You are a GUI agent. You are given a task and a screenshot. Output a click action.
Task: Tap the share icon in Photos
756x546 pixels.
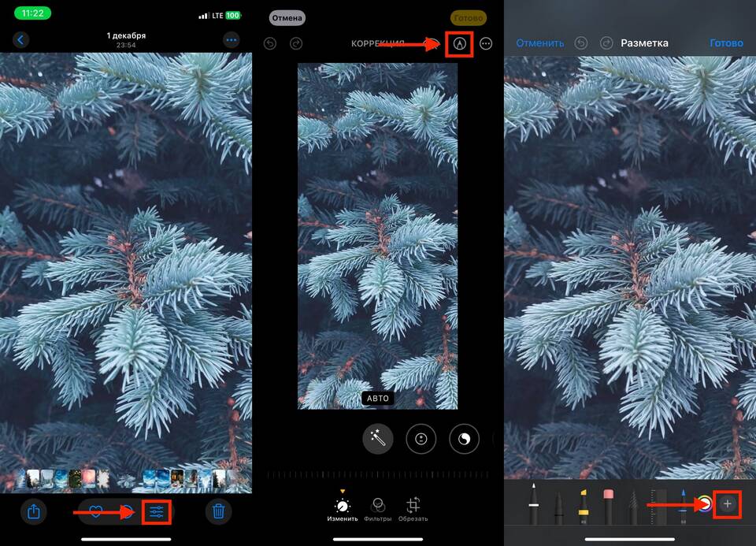point(33,512)
